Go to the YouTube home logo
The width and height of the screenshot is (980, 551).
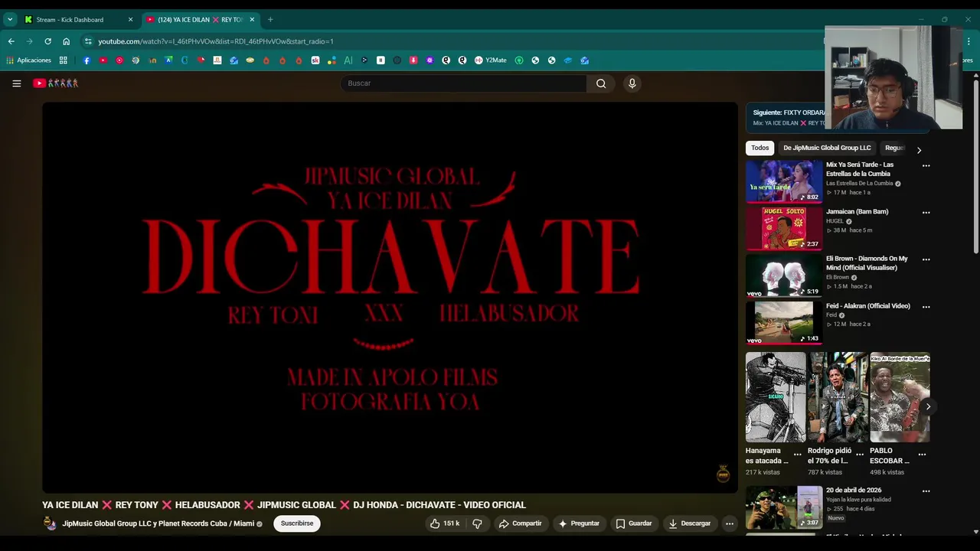[x=55, y=83]
